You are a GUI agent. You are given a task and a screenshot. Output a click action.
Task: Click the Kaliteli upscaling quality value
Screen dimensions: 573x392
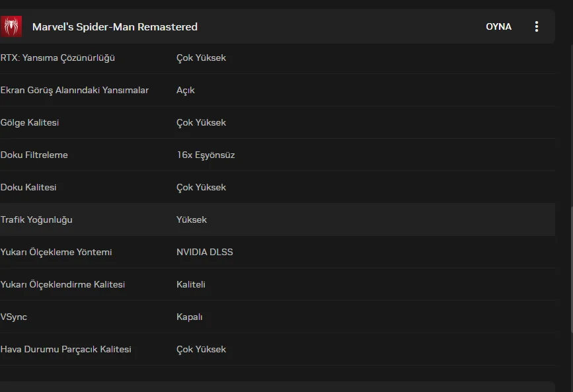pyautogui.click(x=191, y=284)
